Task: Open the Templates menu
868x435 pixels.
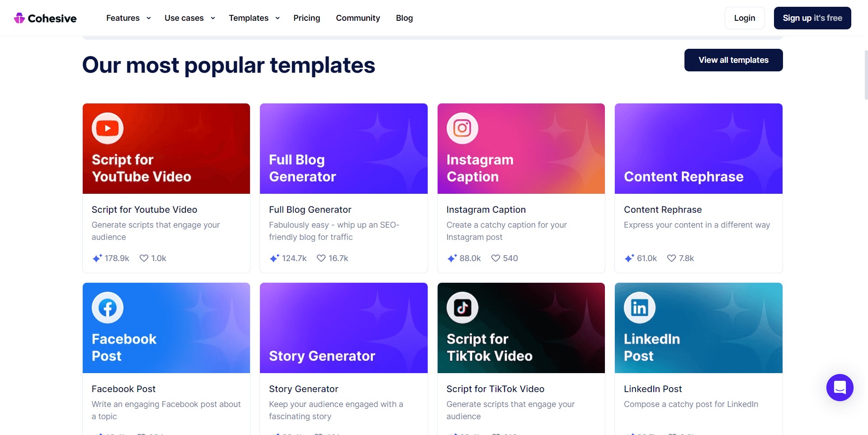Action: 249,18
